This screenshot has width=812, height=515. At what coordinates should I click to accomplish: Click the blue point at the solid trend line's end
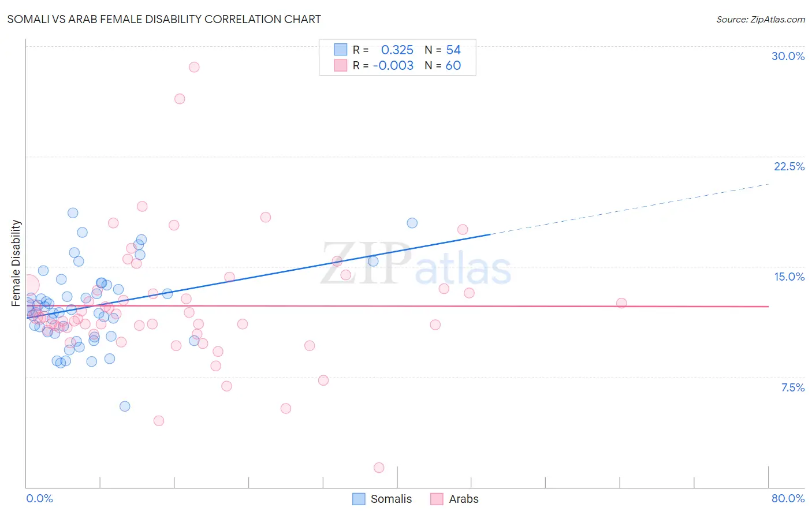412,223
